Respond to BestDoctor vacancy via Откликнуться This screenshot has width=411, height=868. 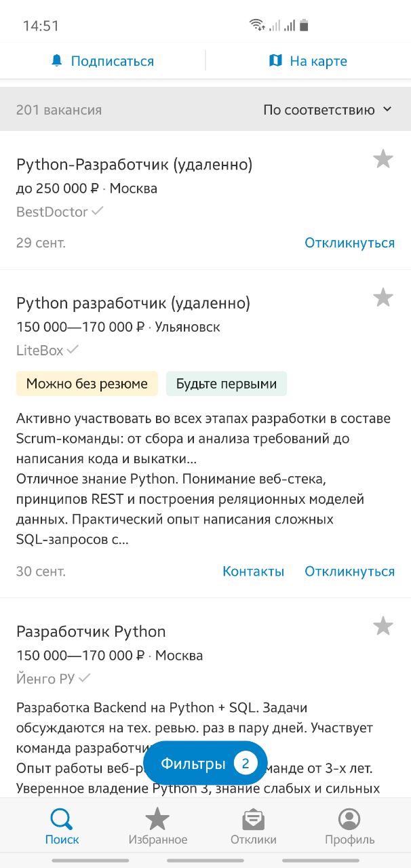[349, 243]
